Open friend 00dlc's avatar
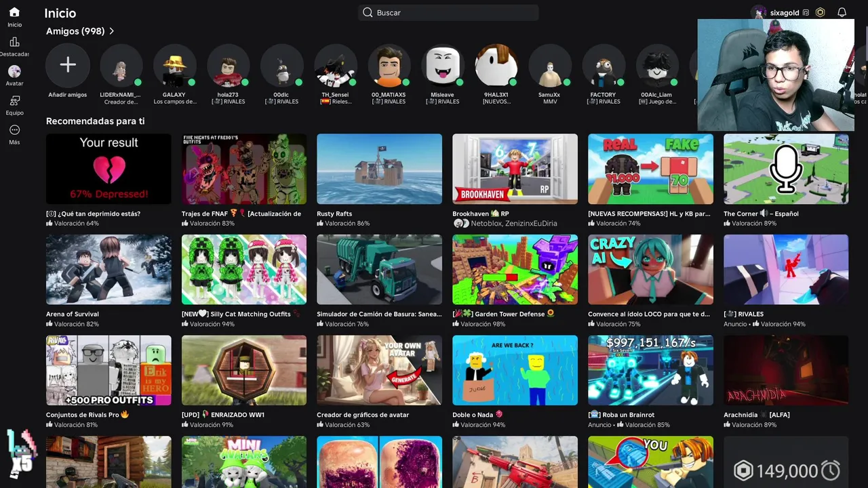 point(281,66)
